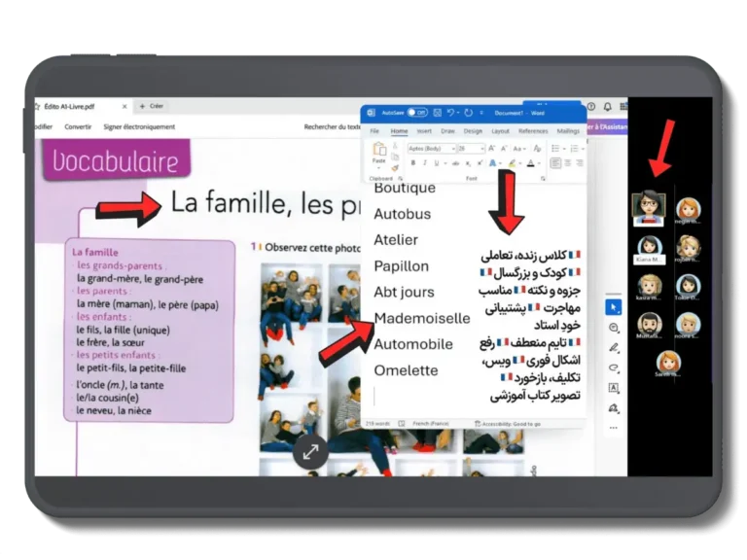
Task: Open the Acrobat notifications bell
Action: pyautogui.click(x=607, y=107)
